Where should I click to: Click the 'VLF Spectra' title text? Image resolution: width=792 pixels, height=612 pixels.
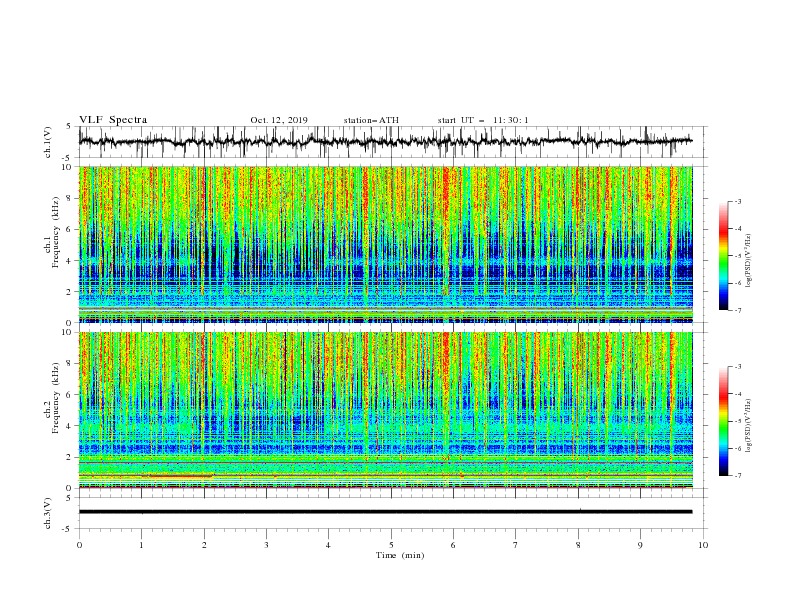[x=113, y=120]
